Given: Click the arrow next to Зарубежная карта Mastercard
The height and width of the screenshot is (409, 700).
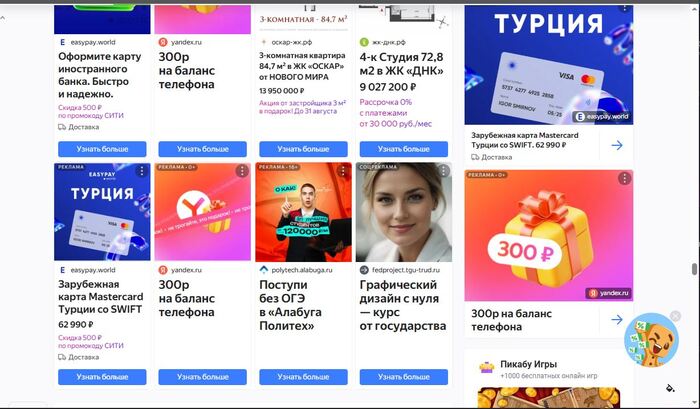Looking at the screenshot, I should (x=617, y=145).
